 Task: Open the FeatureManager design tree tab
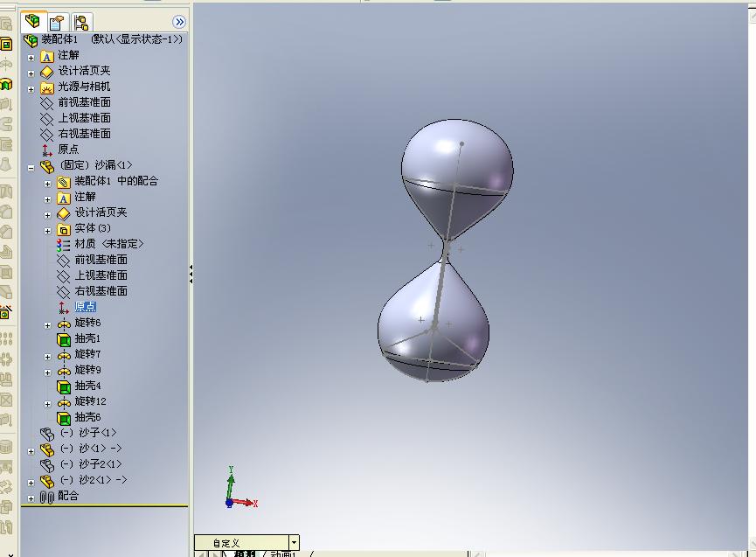[x=33, y=22]
